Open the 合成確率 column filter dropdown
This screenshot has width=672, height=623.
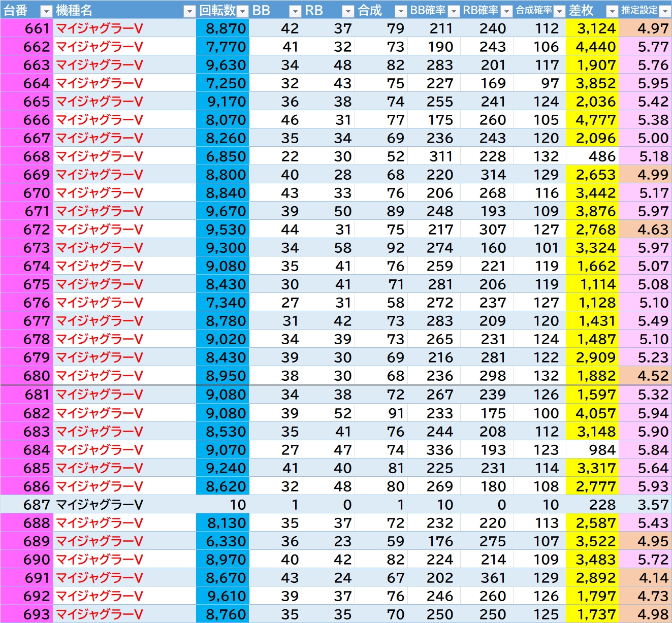coord(560,11)
